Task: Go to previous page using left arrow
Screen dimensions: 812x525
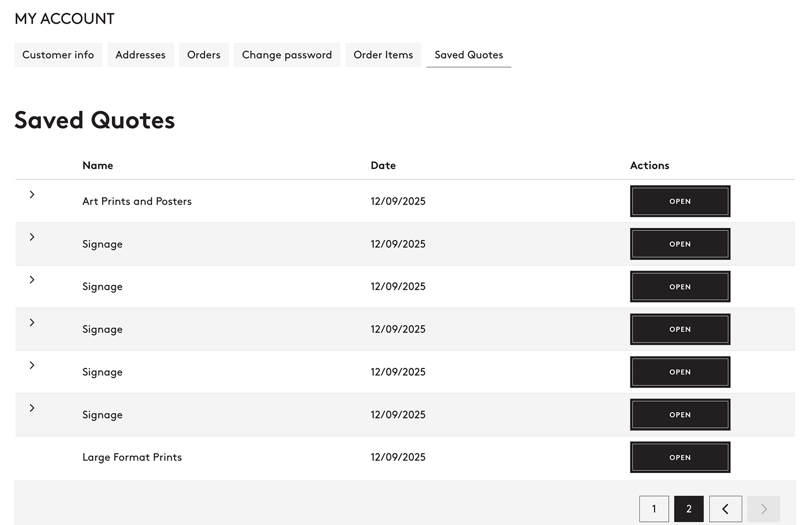Action: 725,509
